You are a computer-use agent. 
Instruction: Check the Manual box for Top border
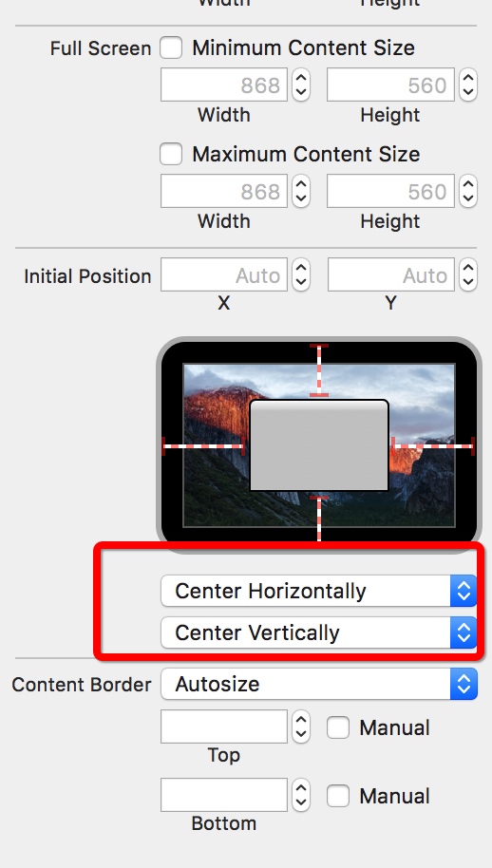(337, 727)
